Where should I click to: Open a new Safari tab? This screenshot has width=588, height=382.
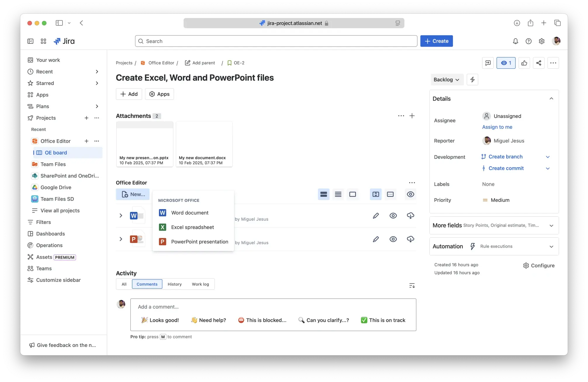[x=544, y=23]
